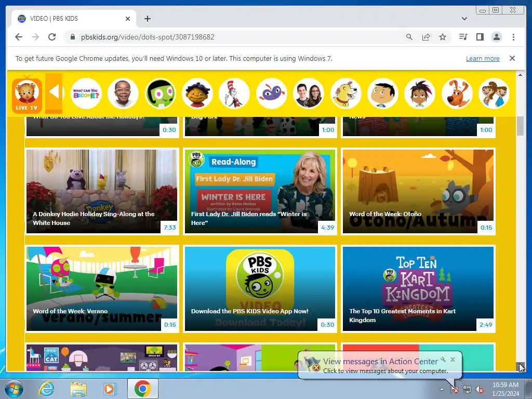Play Top 10 Greatest Moments in Kart Kingdom

(x=418, y=289)
